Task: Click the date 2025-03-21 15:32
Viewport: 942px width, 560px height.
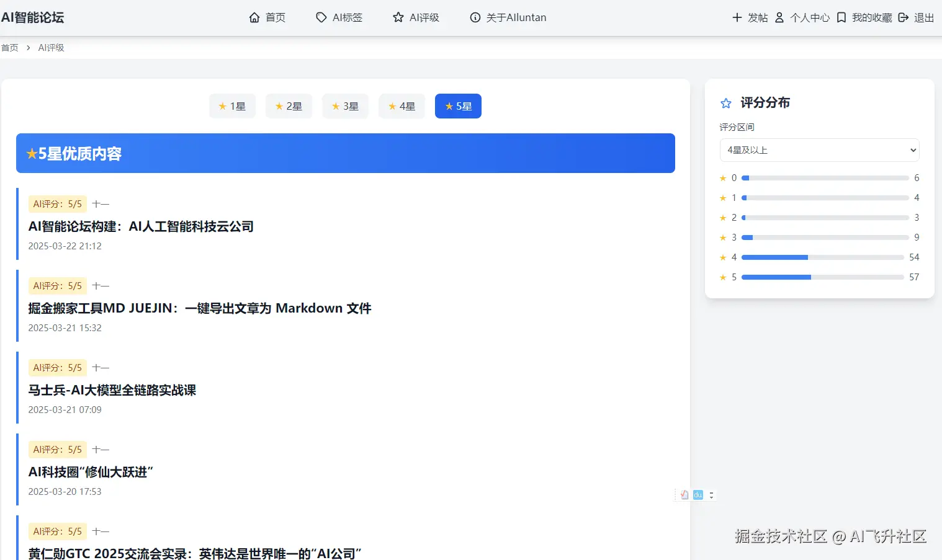Action: (x=65, y=328)
